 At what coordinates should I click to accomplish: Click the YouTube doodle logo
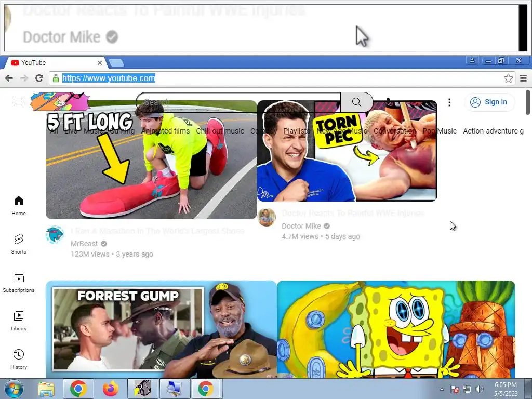(x=60, y=101)
